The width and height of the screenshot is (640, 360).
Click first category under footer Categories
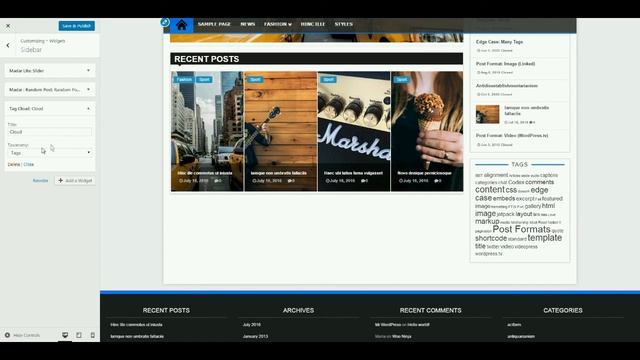tap(514, 325)
